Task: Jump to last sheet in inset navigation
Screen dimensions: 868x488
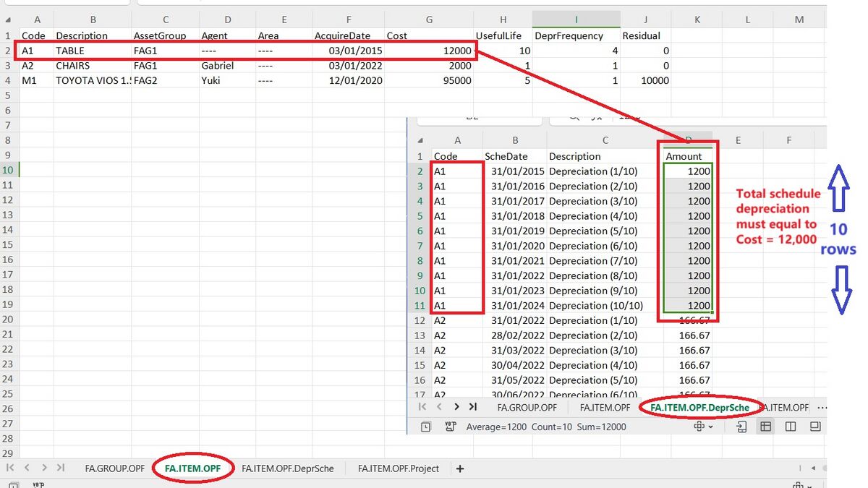Action: coord(473,407)
